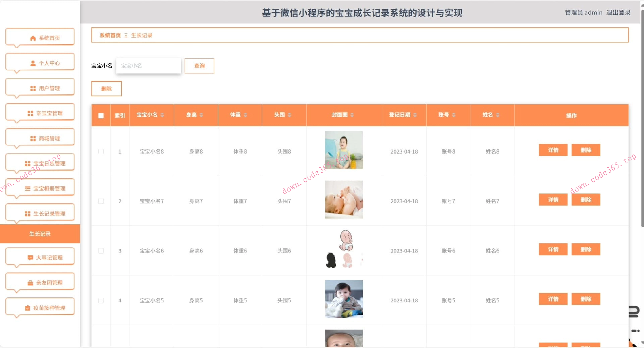Click the person icon on 个人中心

pyautogui.click(x=33, y=63)
